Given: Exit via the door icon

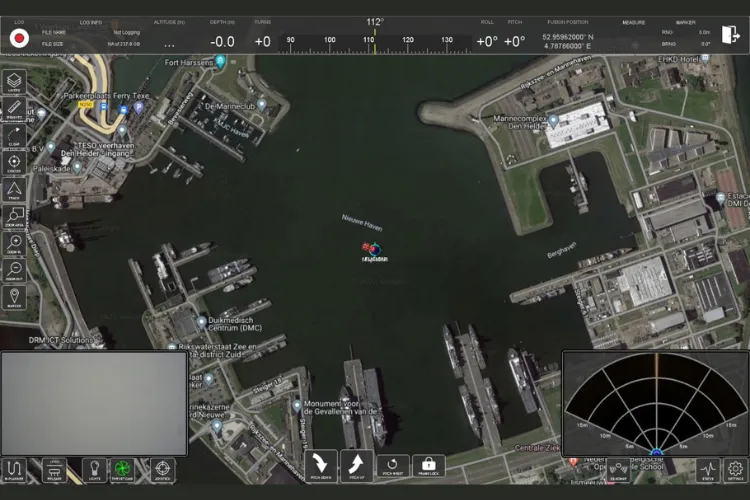Looking at the screenshot, I should [730, 34].
